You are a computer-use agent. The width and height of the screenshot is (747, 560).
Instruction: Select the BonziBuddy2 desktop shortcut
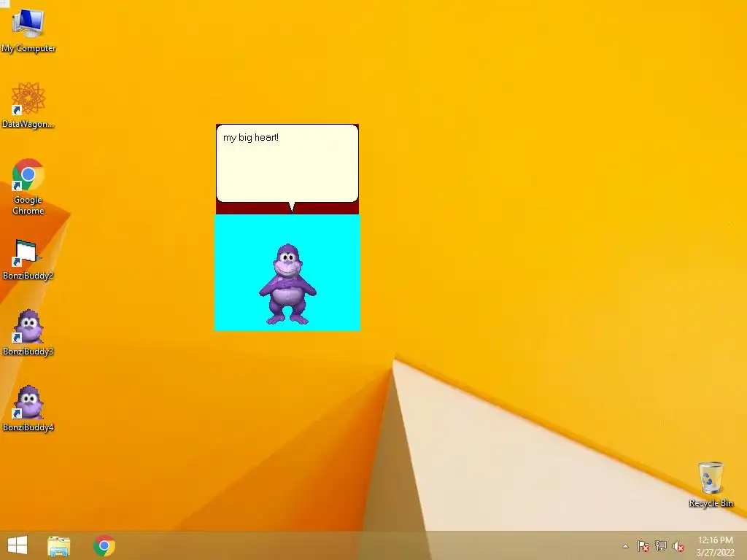click(x=28, y=260)
